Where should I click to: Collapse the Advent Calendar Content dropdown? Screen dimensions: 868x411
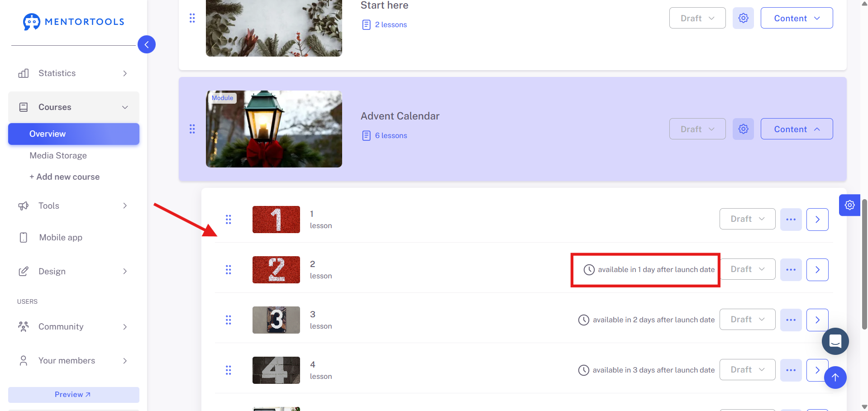point(796,129)
